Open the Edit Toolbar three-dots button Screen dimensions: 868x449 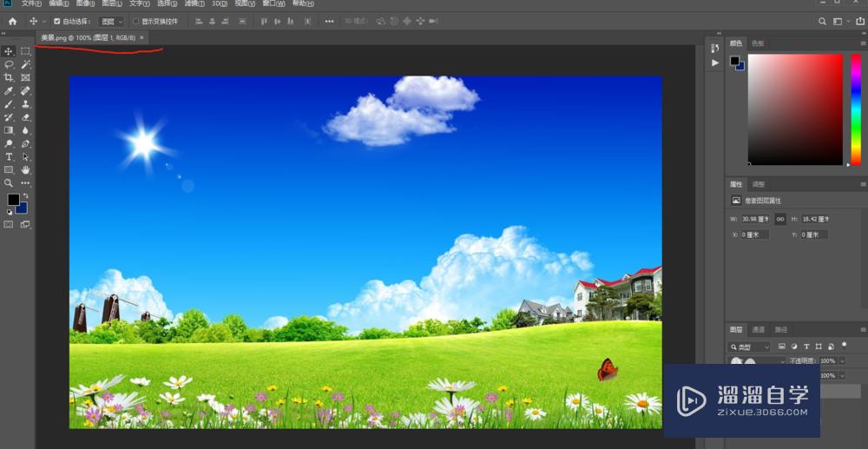click(25, 183)
